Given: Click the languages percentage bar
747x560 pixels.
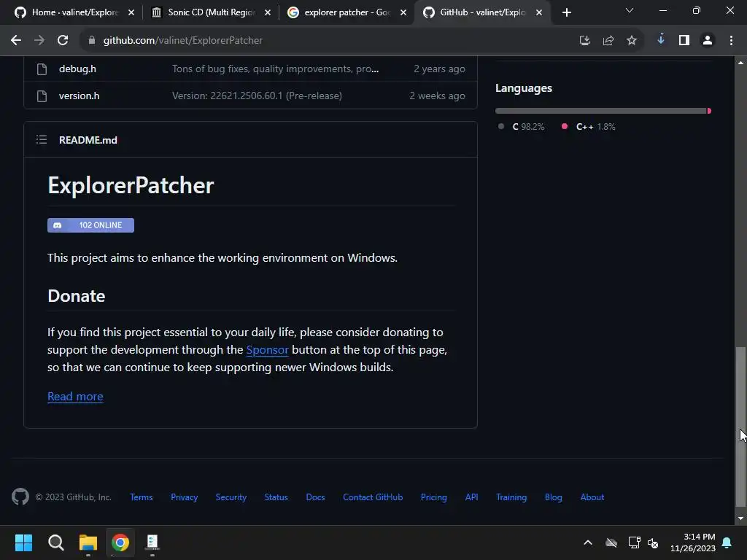Looking at the screenshot, I should 603,111.
